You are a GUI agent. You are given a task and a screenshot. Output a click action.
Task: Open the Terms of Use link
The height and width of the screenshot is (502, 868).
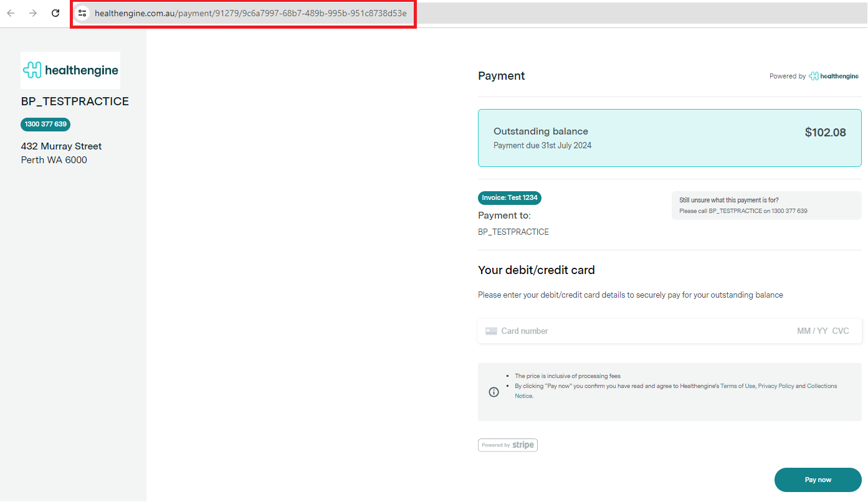[738, 386]
